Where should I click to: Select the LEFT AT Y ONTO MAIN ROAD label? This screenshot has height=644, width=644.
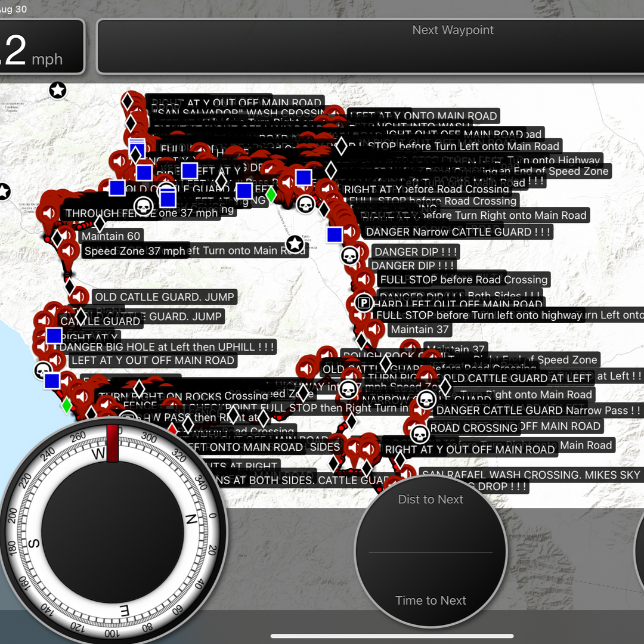click(x=424, y=116)
